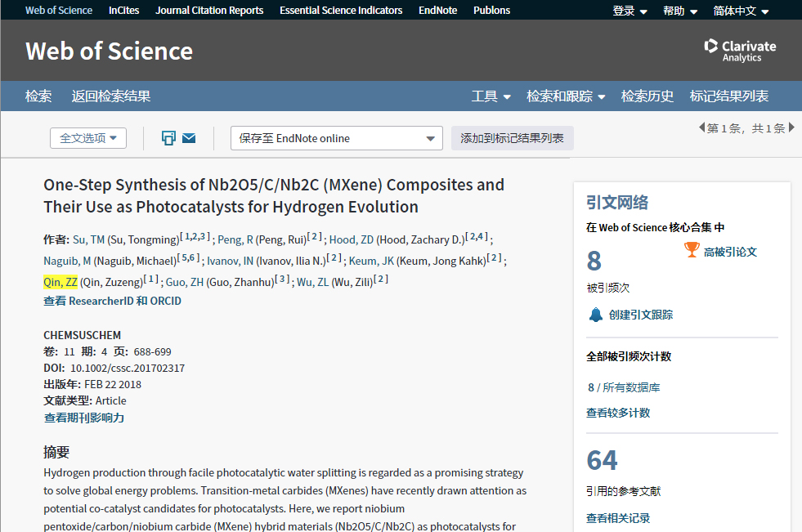Image resolution: width=802 pixels, height=532 pixels.
Task: Click 查看期刊影响力 link
Action: click(84, 418)
